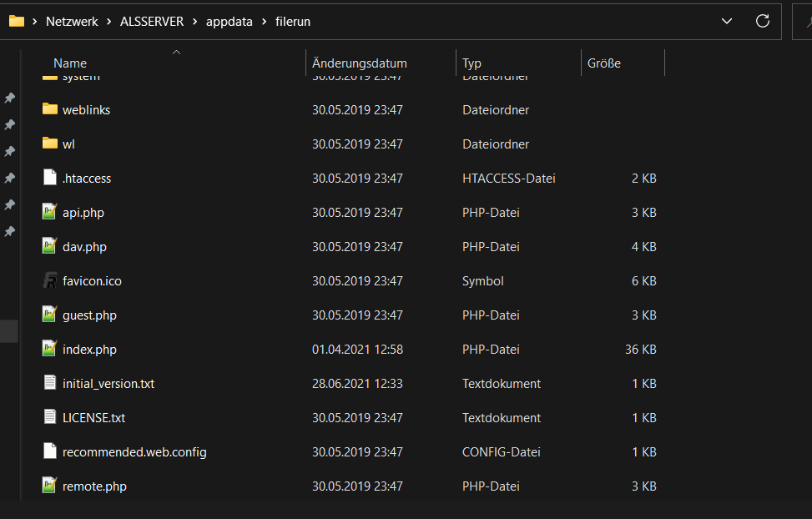Select the guest.php file icon
This screenshot has height=519, width=812.
click(x=49, y=314)
